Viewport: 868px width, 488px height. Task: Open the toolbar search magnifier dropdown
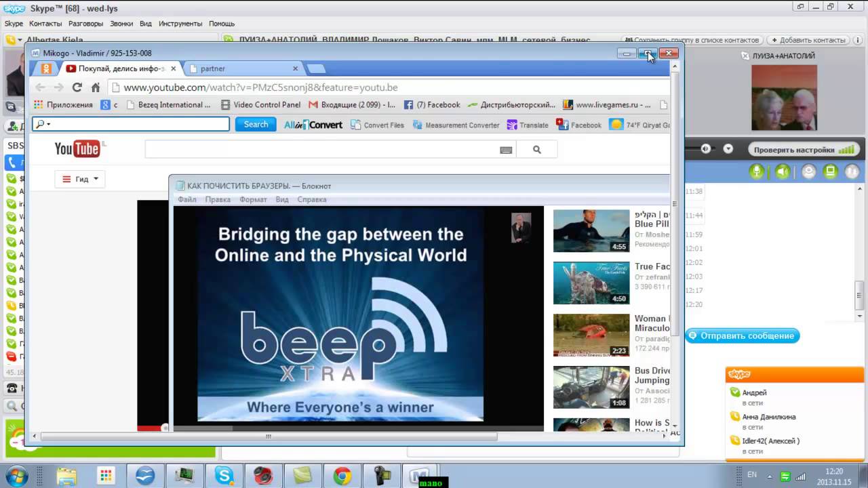(x=43, y=124)
